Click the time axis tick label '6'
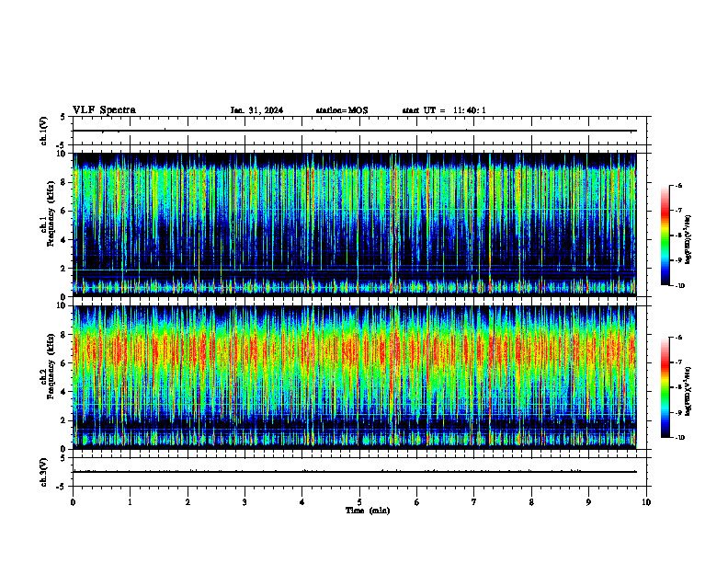728x563 pixels. 417,502
